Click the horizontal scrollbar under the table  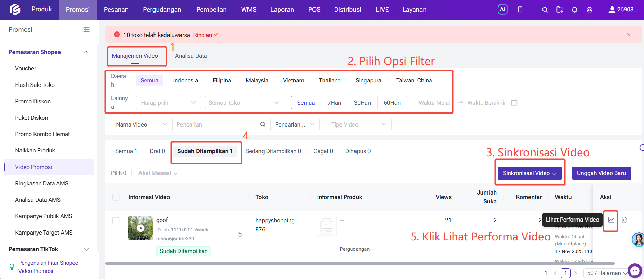[360, 264]
